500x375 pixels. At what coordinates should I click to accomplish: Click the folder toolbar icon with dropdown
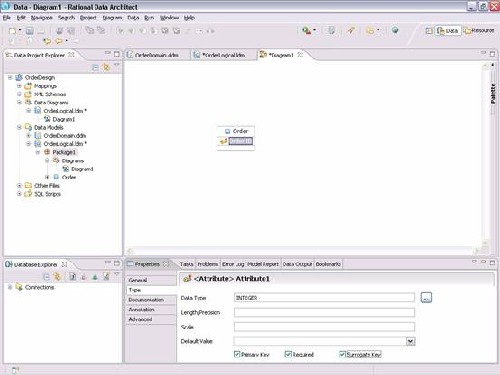pos(370,31)
